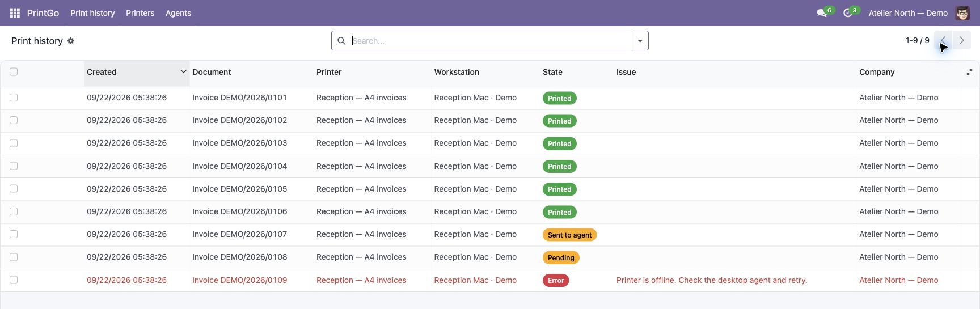Image resolution: width=980 pixels, height=309 pixels.
Task: Open the Invoice DEMO/2026/0102 record
Action: coord(239,120)
